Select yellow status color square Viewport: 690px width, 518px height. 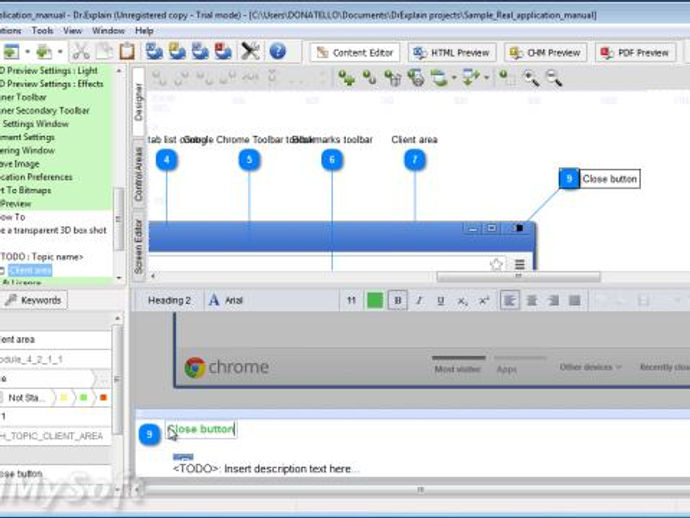(64, 398)
